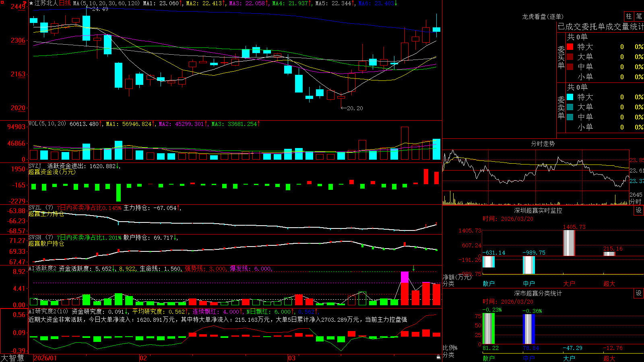
Task: Click the AI研究度2(10) indicator label
Action: pos(49,311)
